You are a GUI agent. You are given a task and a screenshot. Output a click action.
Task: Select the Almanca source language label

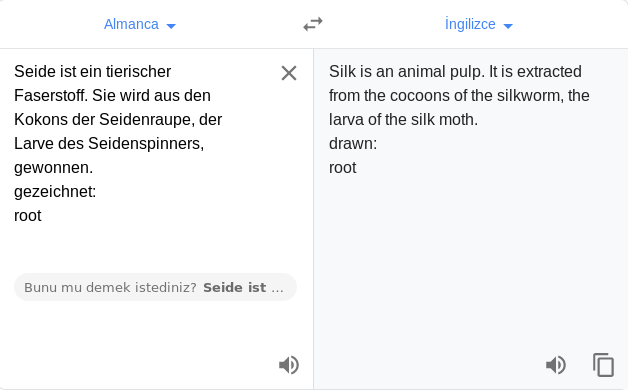131,24
